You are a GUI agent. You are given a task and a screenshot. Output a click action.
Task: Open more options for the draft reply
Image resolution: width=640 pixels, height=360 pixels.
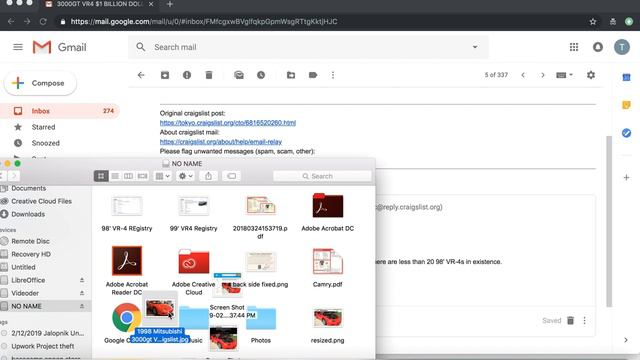(584, 321)
